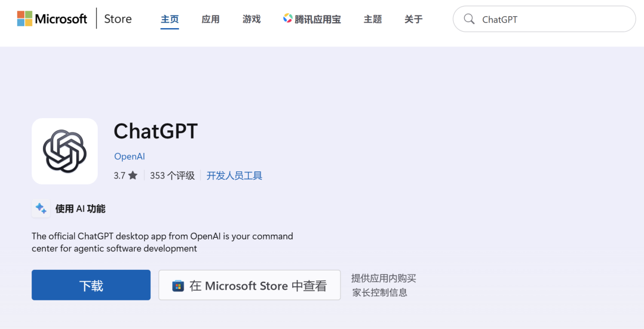644x329 pixels.
Task: Click the 3.7 star rating
Action: click(x=125, y=176)
